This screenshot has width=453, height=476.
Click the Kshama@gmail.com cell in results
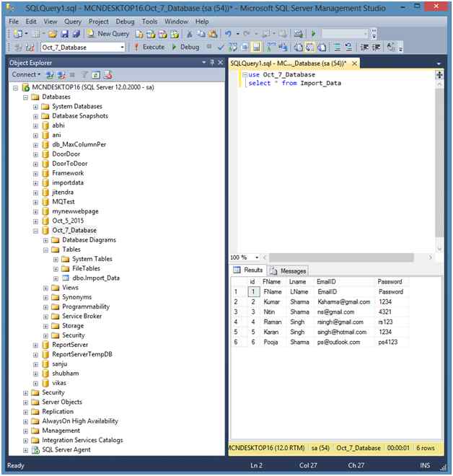pos(344,301)
